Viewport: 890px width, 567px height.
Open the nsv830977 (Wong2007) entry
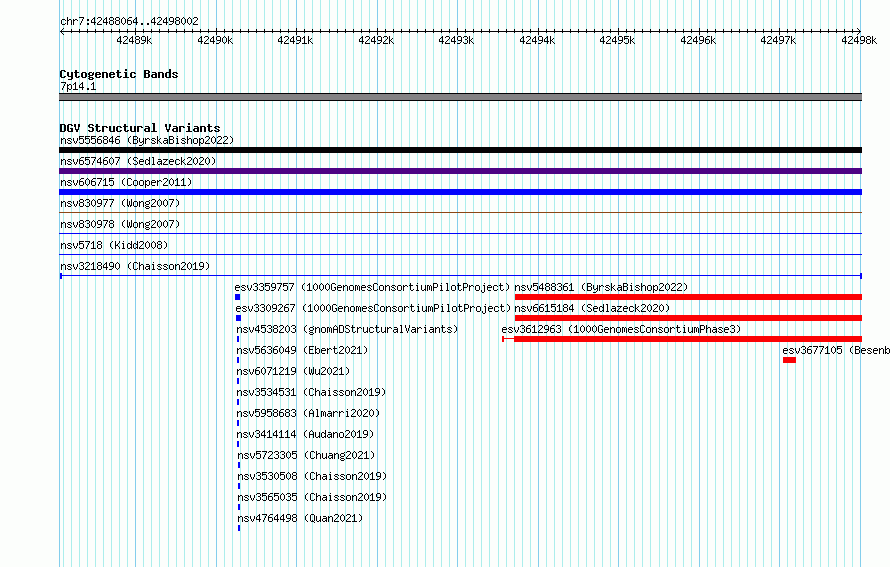click(x=120, y=203)
